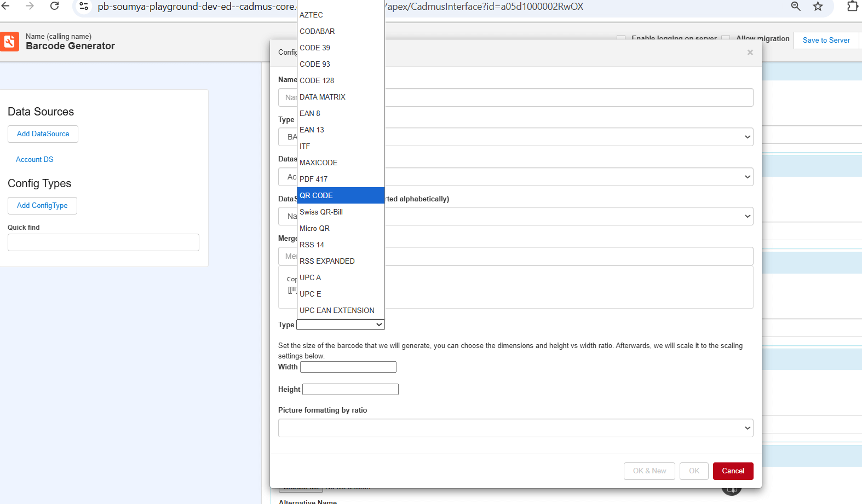
Task: Open the Account DS link
Action: point(35,159)
